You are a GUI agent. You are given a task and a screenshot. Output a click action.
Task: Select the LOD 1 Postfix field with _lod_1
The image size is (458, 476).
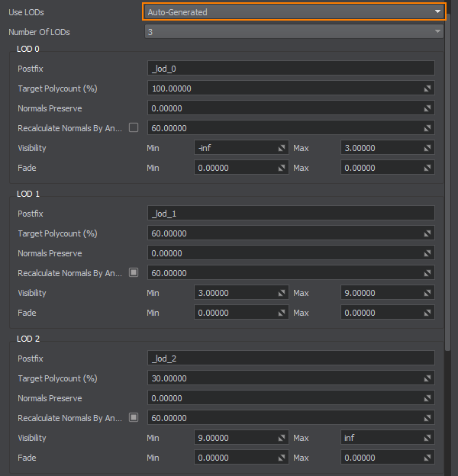point(291,214)
